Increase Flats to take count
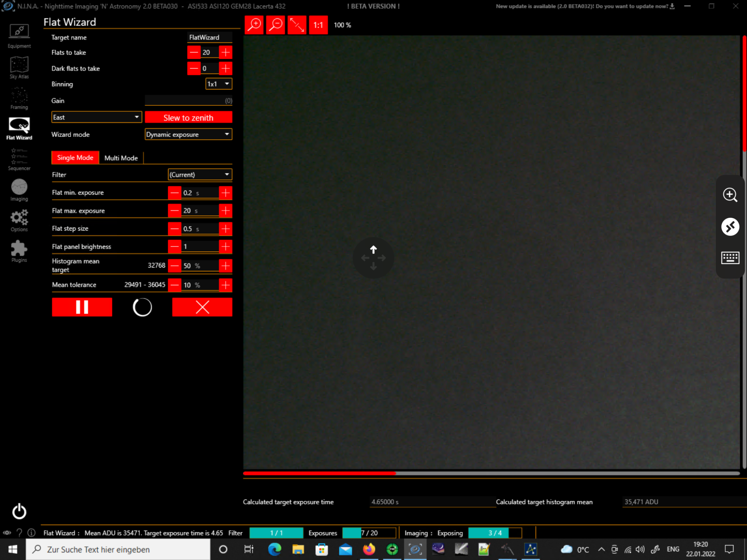Image resolution: width=747 pixels, height=560 pixels. (225, 52)
